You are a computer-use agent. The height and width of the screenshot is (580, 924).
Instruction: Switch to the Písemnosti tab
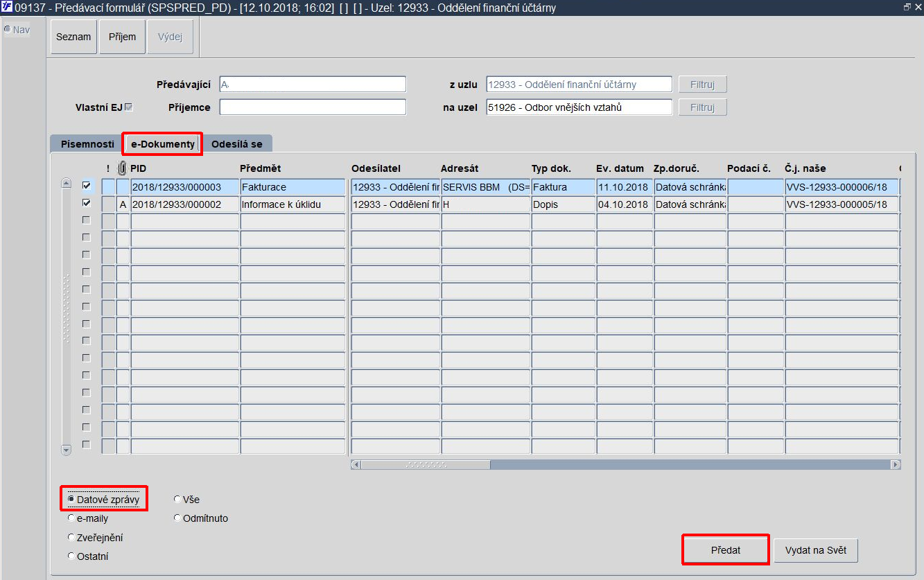(87, 143)
